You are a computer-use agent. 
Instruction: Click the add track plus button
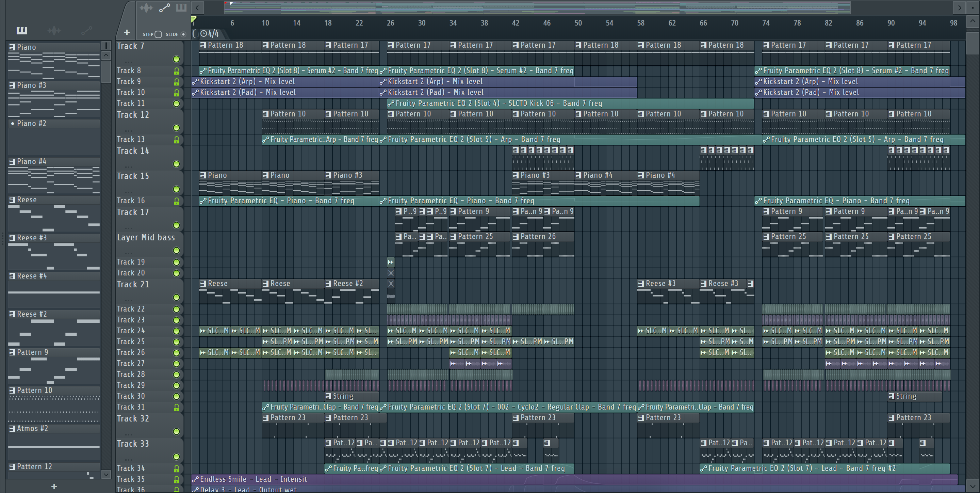coord(127,32)
